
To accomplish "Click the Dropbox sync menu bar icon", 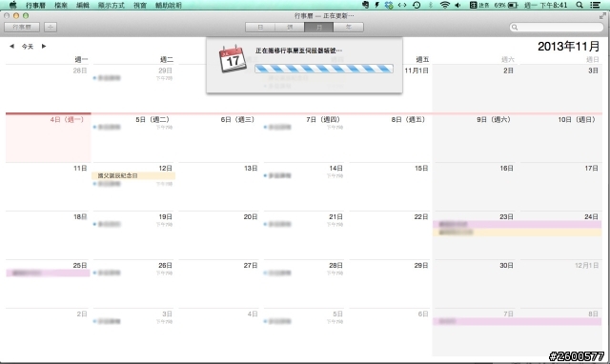I will click(x=389, y=5).
